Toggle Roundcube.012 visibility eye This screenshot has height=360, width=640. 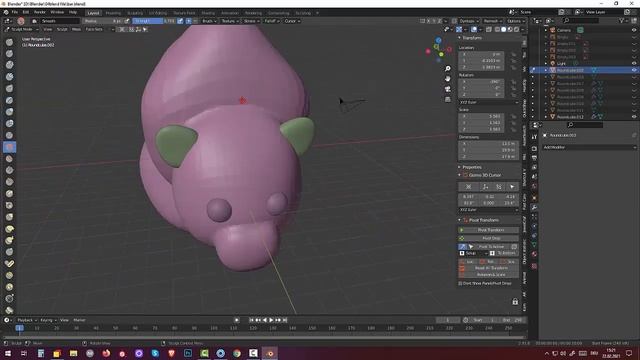point(634,117)
